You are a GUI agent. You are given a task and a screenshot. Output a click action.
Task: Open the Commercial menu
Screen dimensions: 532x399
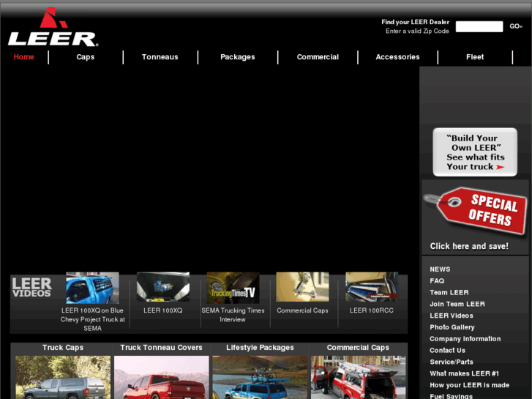pos(318,57)
